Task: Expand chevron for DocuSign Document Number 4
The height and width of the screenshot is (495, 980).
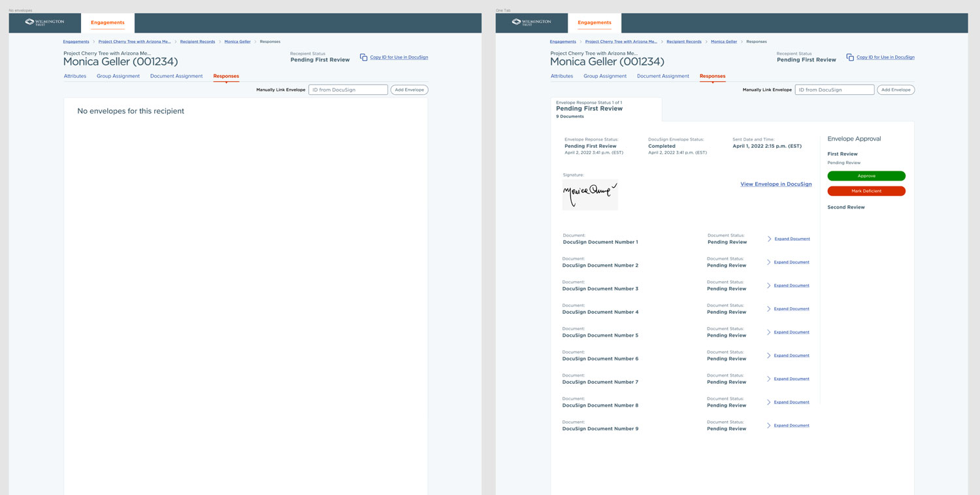Action: click(x=769, y=309)
